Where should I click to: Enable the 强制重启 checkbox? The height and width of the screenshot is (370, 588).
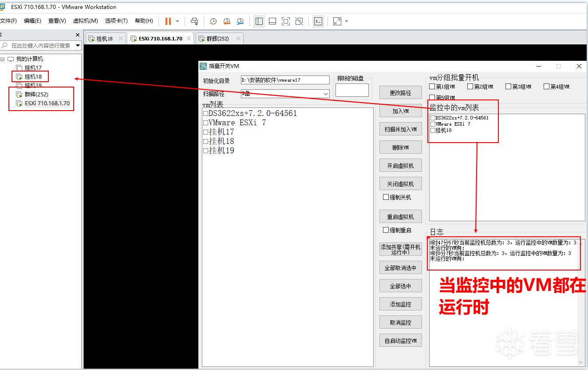point(386,230)
